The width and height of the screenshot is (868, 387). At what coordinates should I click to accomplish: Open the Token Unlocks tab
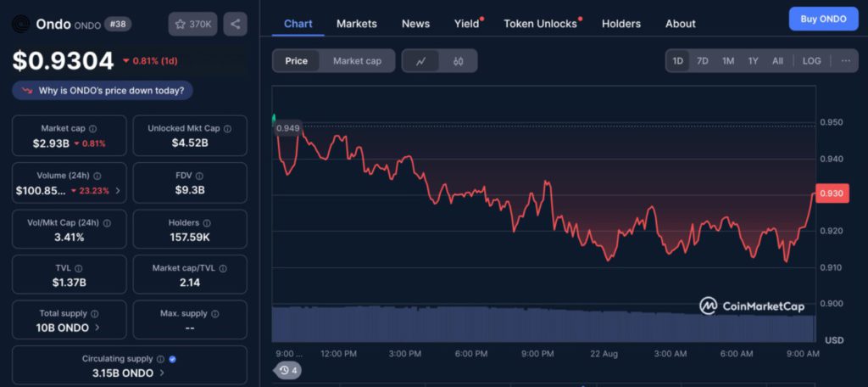(x=540, y=24)
